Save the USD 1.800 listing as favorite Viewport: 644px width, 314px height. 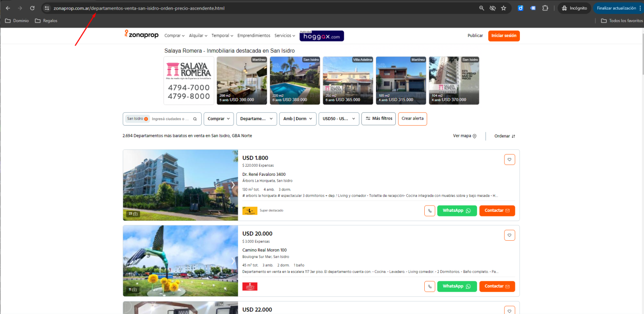tap(509, 159)
